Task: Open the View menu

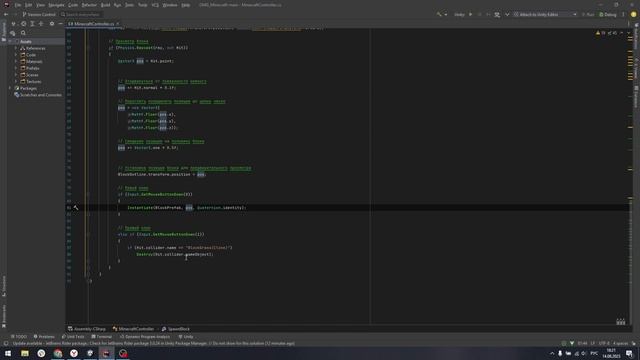Action: click(40, 5)
